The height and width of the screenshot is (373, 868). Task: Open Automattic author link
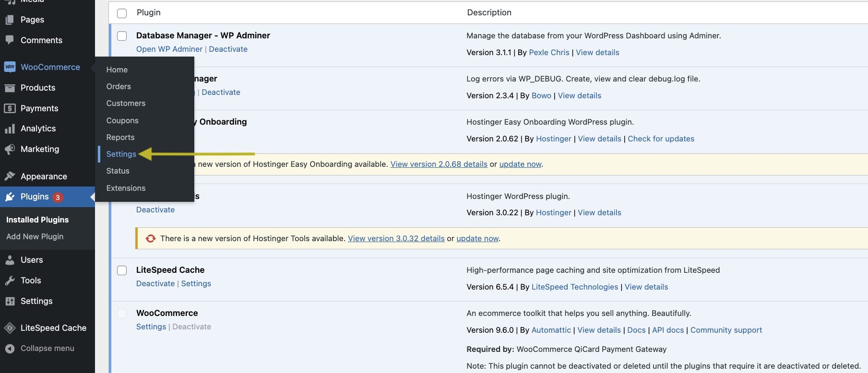tap(551, 330)
